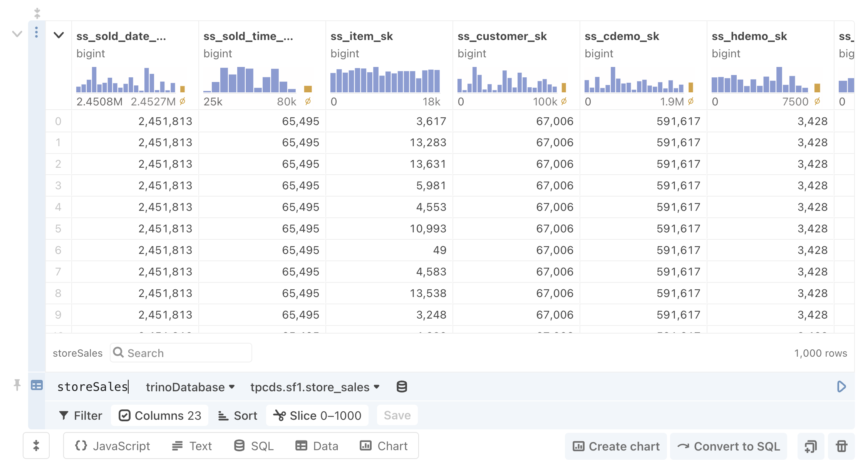Viewport: 868px width, 474px height.
Task: Delete the cell using the trash icon
Action: (x=841, y=446)
